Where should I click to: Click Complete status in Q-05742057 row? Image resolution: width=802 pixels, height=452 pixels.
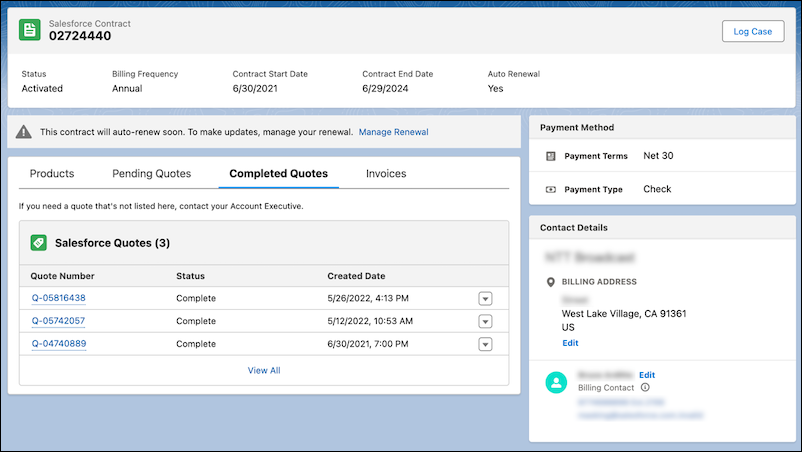pyautogui.click(x=196, y=322)
